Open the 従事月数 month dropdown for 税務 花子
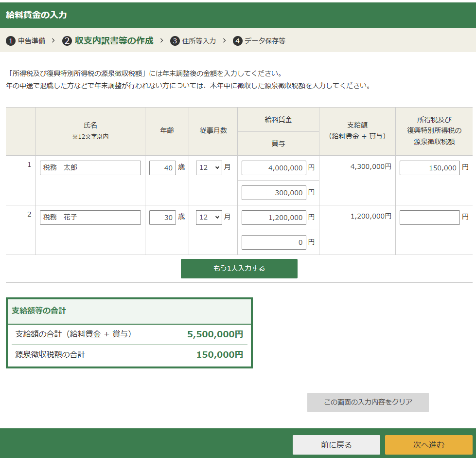This screenshot has height=458, width=476. tap(208, 217)
